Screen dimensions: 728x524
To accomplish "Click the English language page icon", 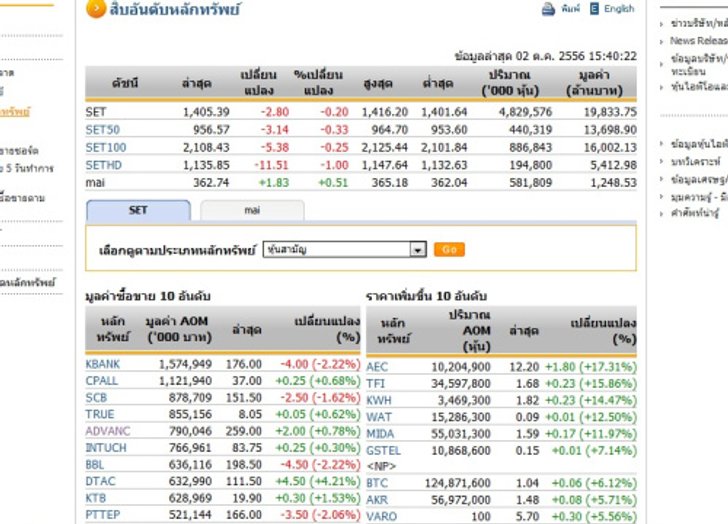I will (594, 8).
